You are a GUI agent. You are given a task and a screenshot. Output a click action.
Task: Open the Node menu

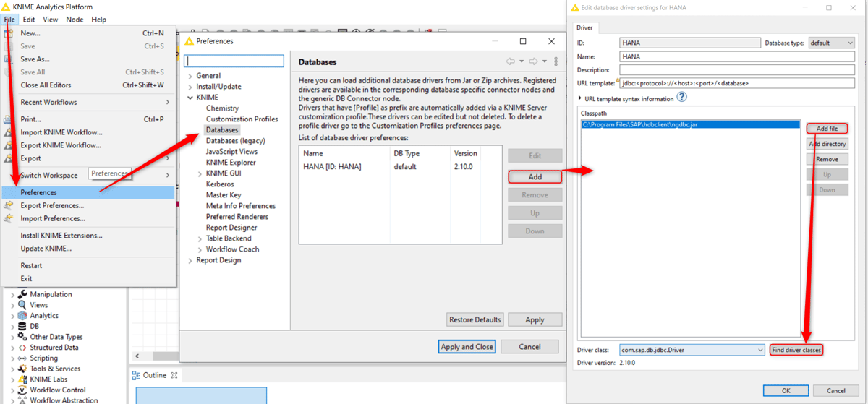coord(75,20)
